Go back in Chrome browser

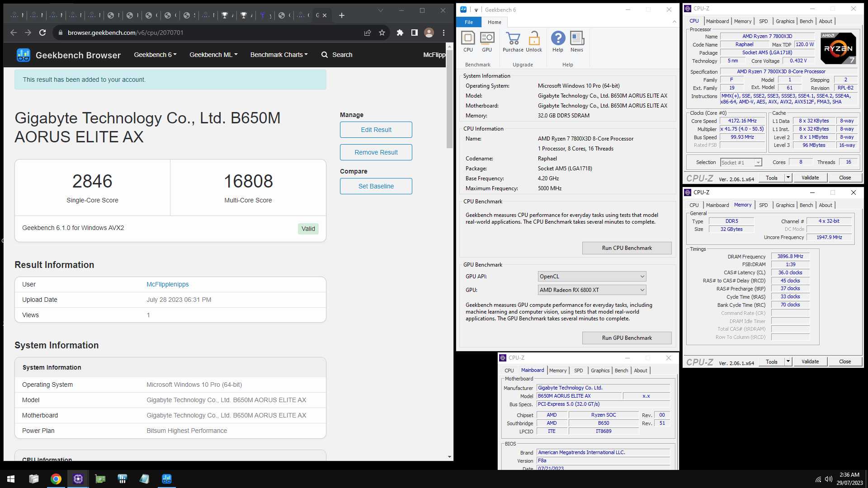(x=14, y=33)
